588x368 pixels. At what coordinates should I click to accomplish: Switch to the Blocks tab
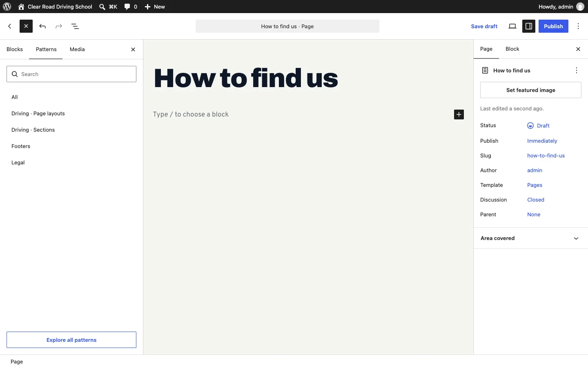15,49
